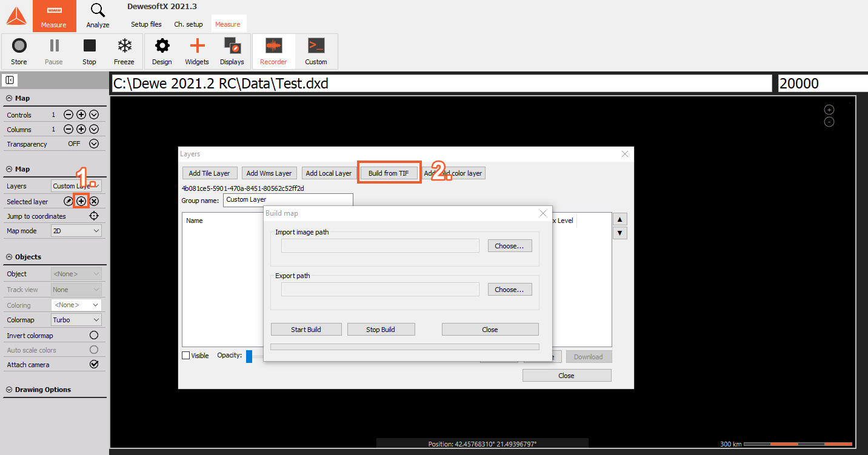Collapse the first Map section
Image resolution: width=868 pixels, height=455 pixels.
10,98
